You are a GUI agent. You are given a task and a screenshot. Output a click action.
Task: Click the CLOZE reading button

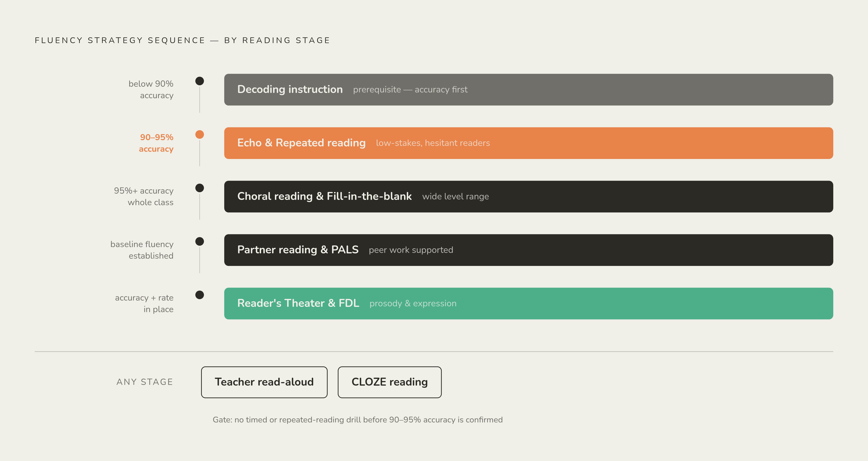pos(390,382)
